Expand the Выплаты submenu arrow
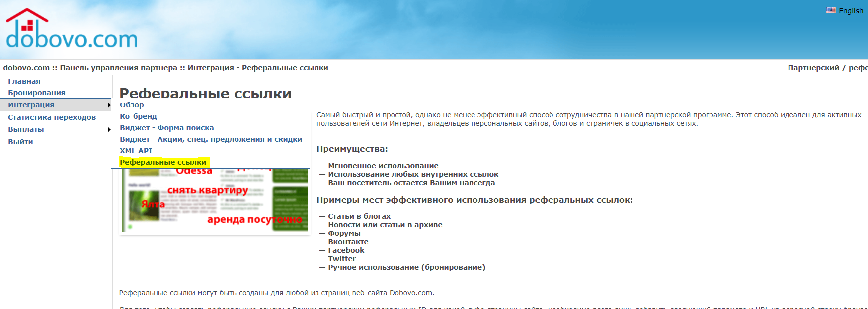Viewport: 868px width, 309px height. coord(109,130)
